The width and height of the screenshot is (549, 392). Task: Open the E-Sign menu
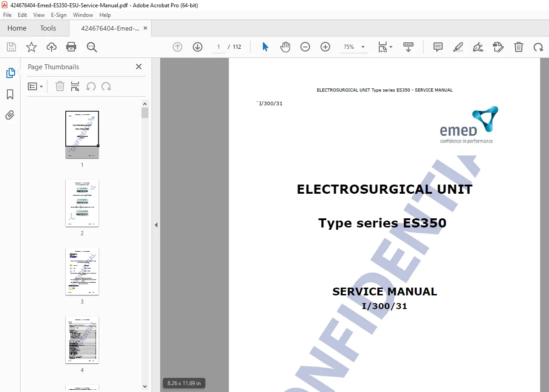point(59,15)
